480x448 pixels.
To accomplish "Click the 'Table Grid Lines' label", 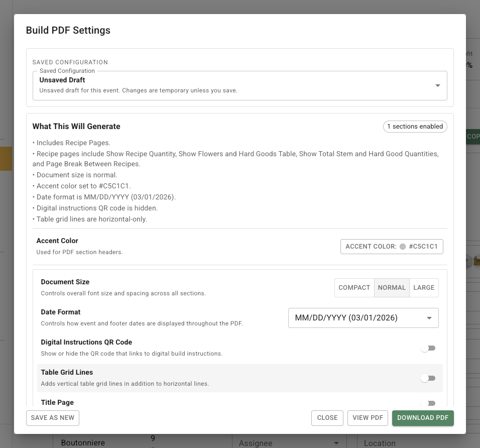I will [x=67, y=372].
